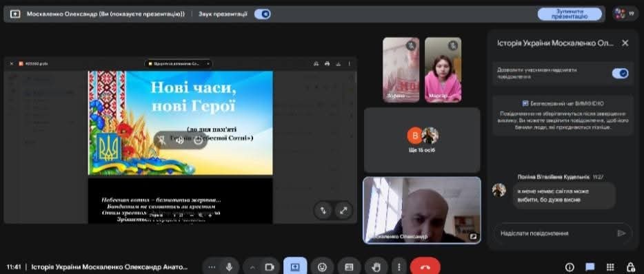Raise hand with the hand icon
Viewport: 644px width, 274px height.
click(376, 267)
